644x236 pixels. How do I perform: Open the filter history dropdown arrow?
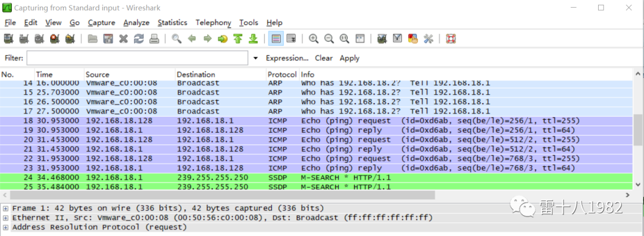pos(255,58)
